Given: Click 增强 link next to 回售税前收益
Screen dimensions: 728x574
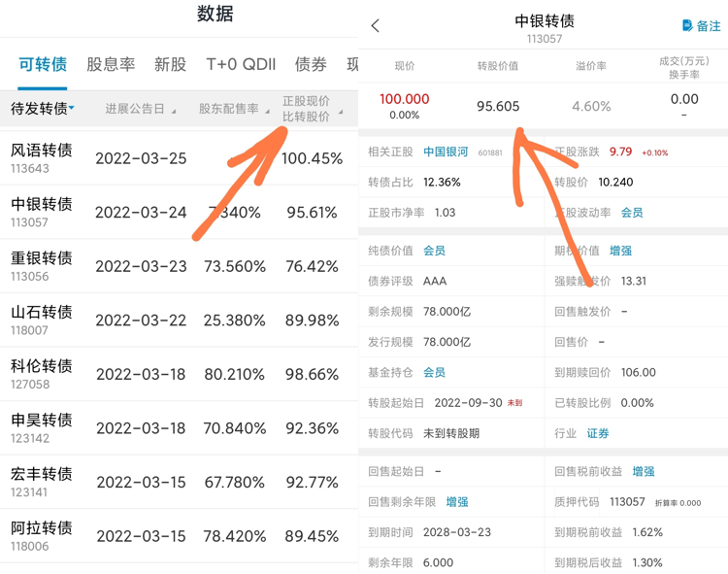Looking at the screenshot, I should coord(644,471).
